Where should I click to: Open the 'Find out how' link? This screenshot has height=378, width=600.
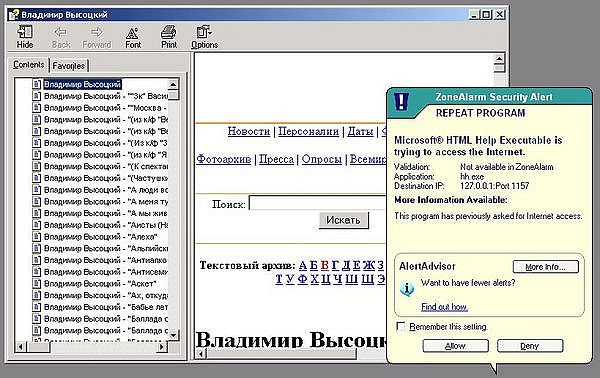pyautogui.click(x=444, y=307)
